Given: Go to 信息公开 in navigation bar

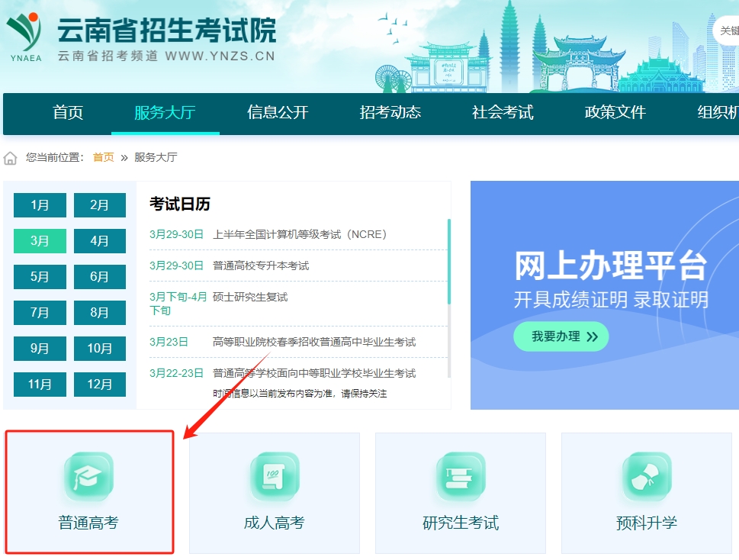Looking at the screenshot, I should pos(278,113).
